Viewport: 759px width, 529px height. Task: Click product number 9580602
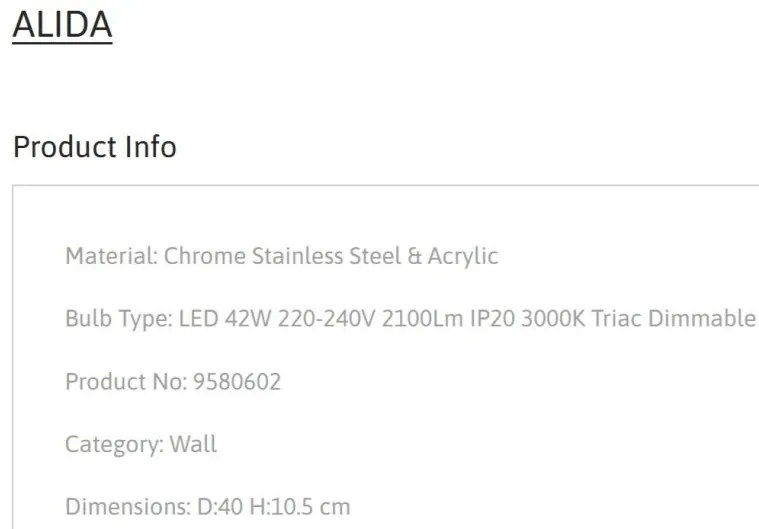(237, 382)
